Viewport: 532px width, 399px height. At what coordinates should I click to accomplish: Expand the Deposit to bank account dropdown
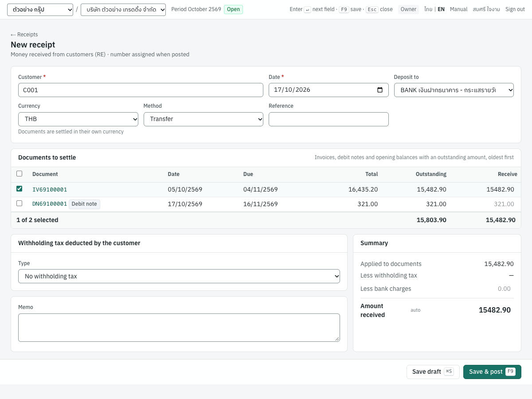coord(454,90)
